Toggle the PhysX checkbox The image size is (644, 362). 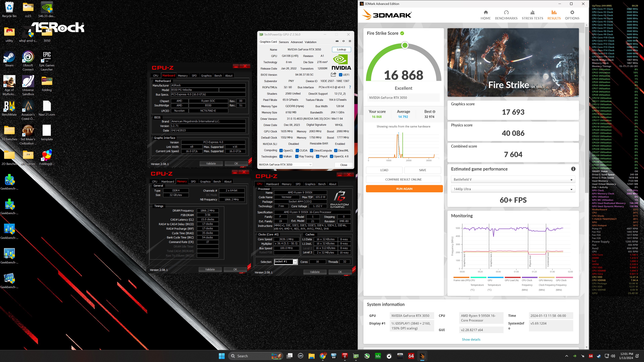pyautogui.click(x=317, y=156)
